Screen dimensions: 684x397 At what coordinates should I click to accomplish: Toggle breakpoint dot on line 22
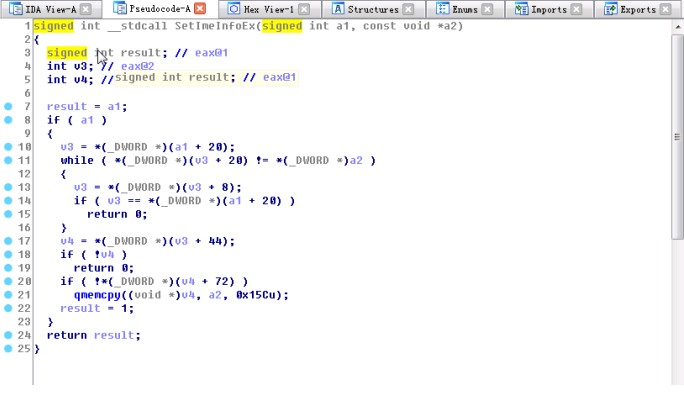point(8,308)
